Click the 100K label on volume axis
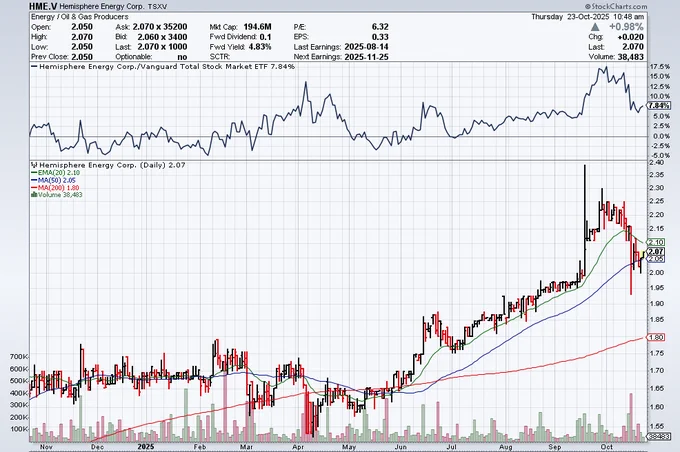The width and height of the screenshot is (680, 452). tap(19, 429)
